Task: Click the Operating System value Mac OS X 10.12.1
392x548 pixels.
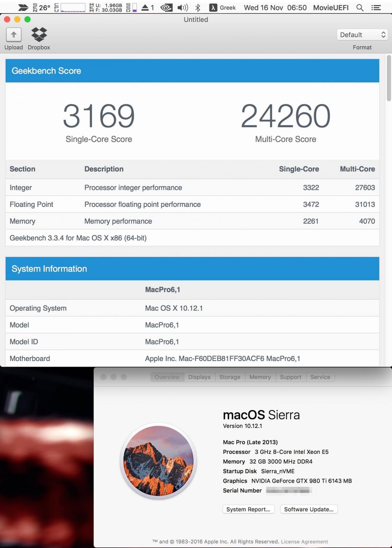Action: point(174,308)
